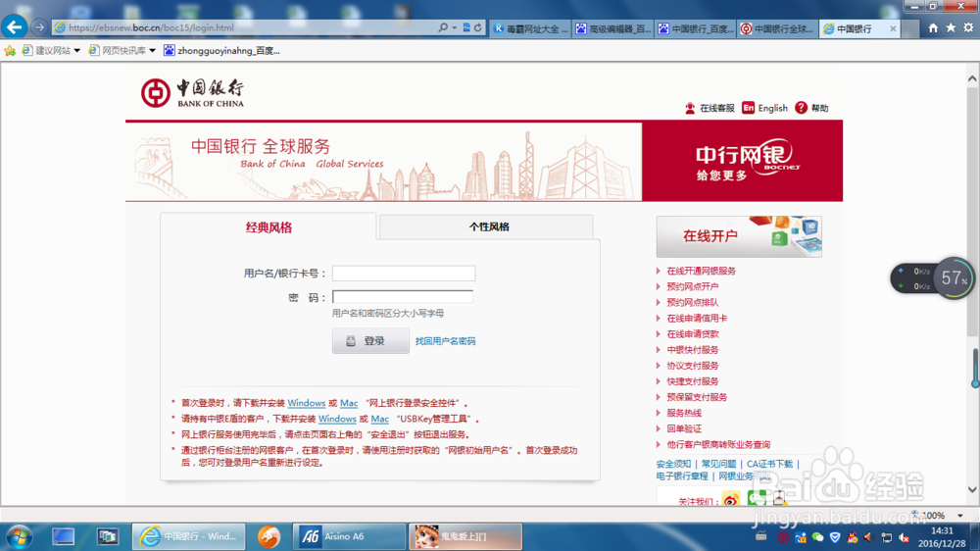Click Mac link for 登录安全控件 download
980x551 pixels.
349,403
